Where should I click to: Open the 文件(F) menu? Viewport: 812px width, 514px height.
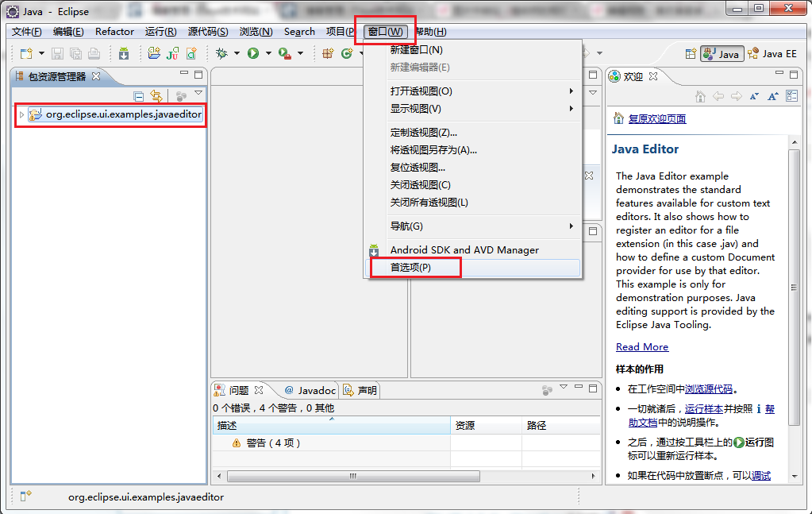tap(26, 32)
